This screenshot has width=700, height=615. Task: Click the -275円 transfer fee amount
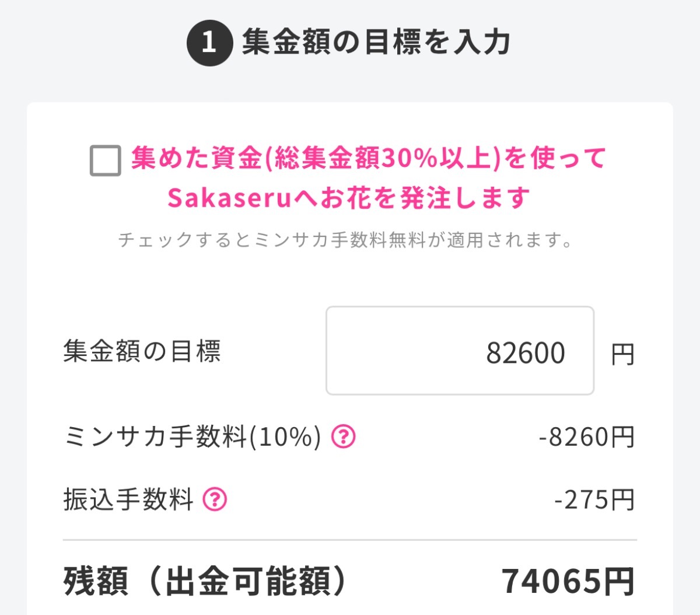tap(594, 500)
